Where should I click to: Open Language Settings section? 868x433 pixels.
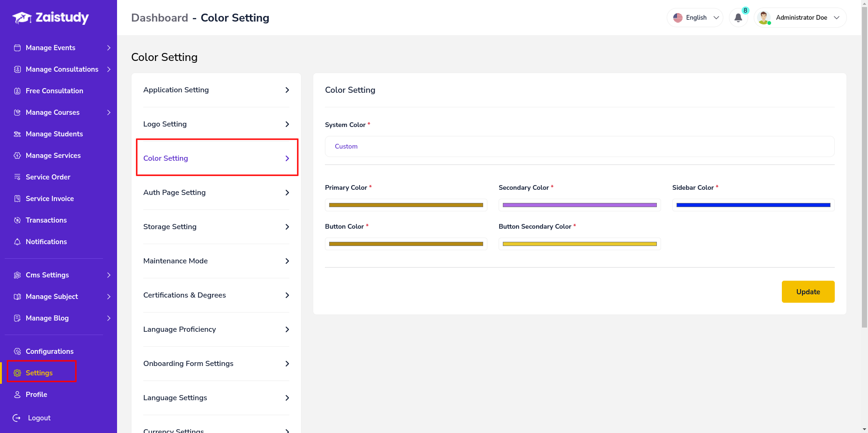point(216,398)
